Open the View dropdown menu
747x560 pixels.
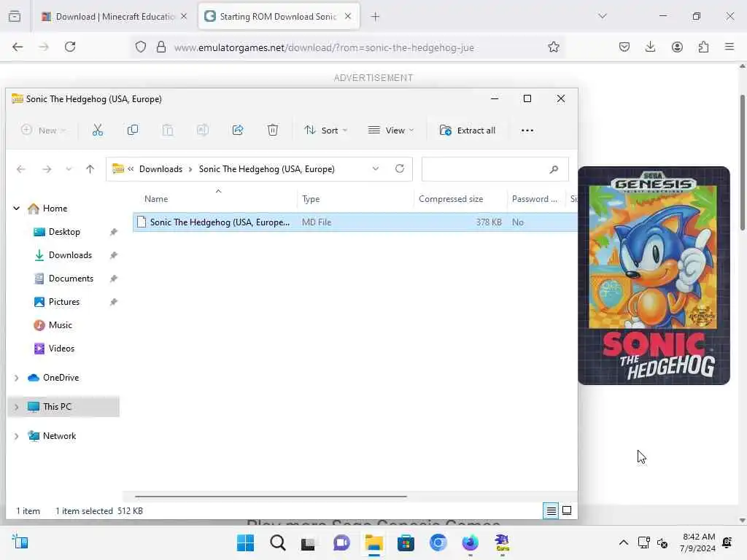[x=391, y=131]
